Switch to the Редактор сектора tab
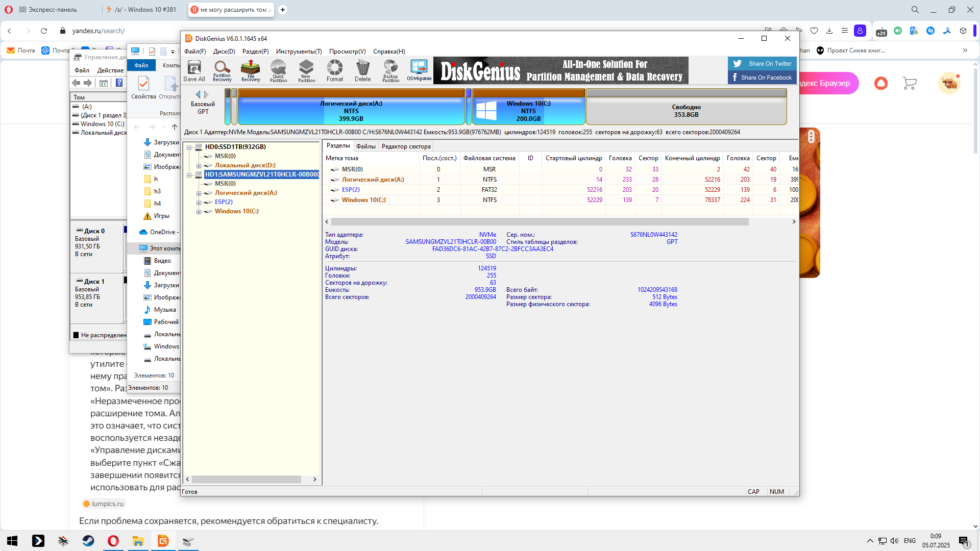 click(x=406, y=146)
